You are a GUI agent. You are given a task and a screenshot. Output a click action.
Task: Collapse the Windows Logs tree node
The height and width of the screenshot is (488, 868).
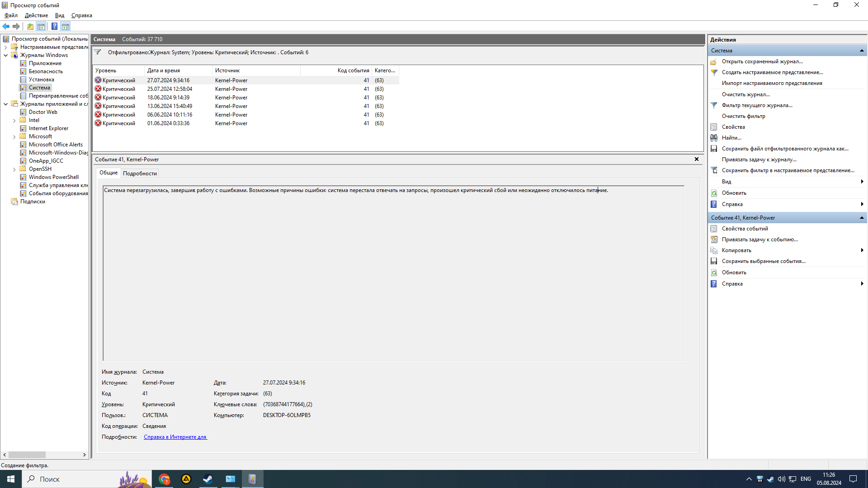coord(6,55)
